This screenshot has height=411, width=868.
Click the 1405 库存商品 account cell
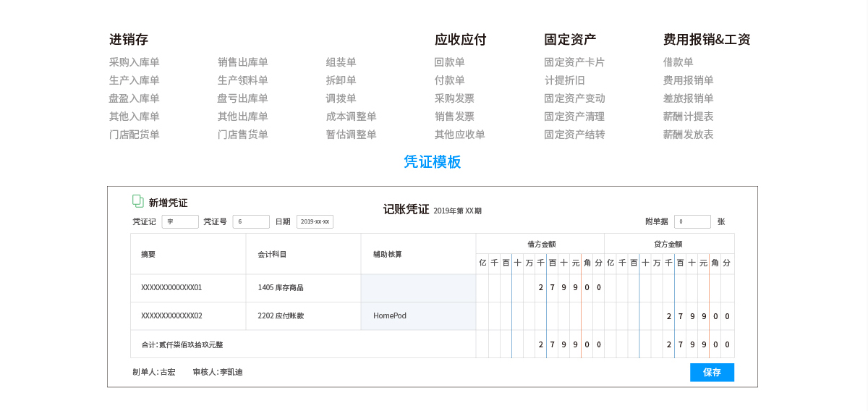303,287
